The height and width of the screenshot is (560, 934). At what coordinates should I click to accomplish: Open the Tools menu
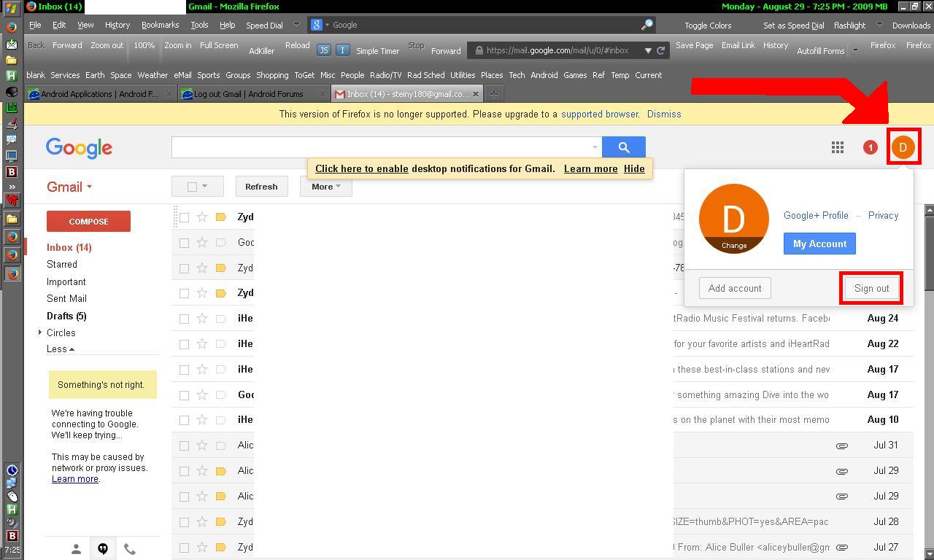coord(199,25)
